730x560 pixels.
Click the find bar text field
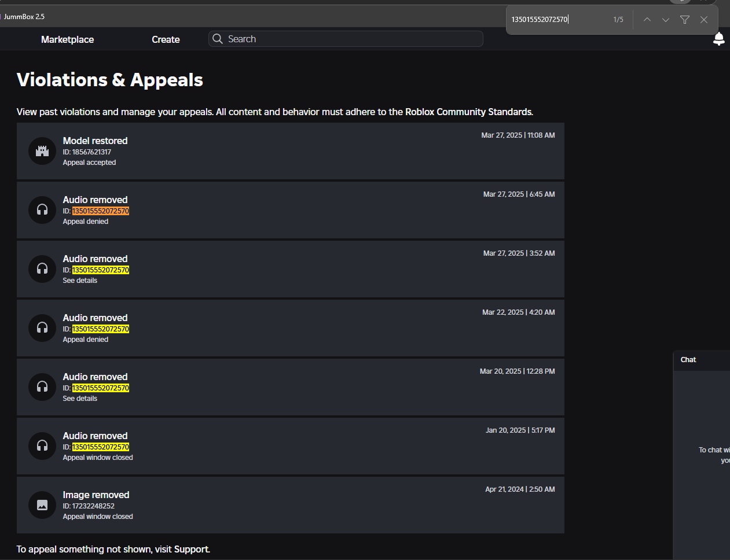coord(556,19)
